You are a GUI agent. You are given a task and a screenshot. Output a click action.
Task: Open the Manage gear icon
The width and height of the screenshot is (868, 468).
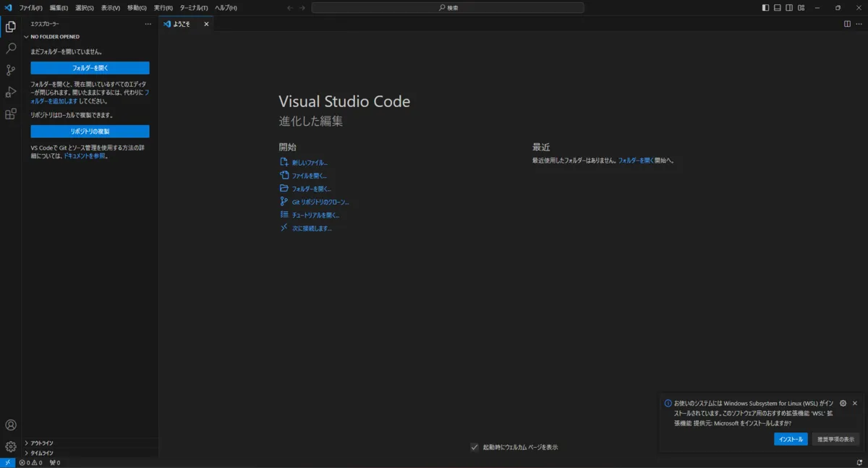tap(11, 446)
